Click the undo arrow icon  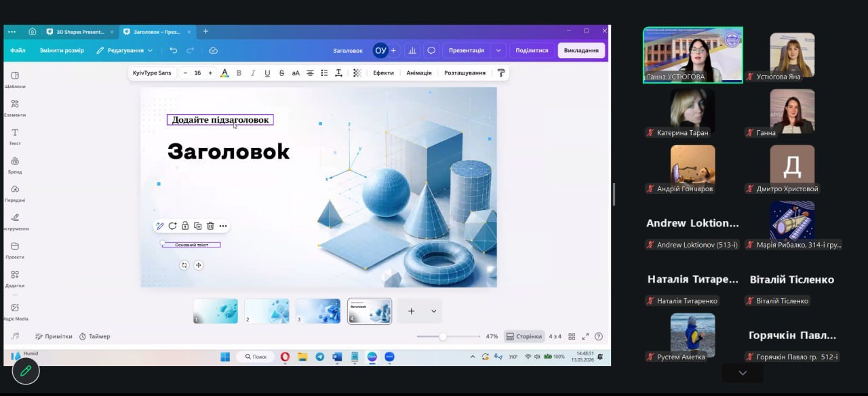[174, 50]
